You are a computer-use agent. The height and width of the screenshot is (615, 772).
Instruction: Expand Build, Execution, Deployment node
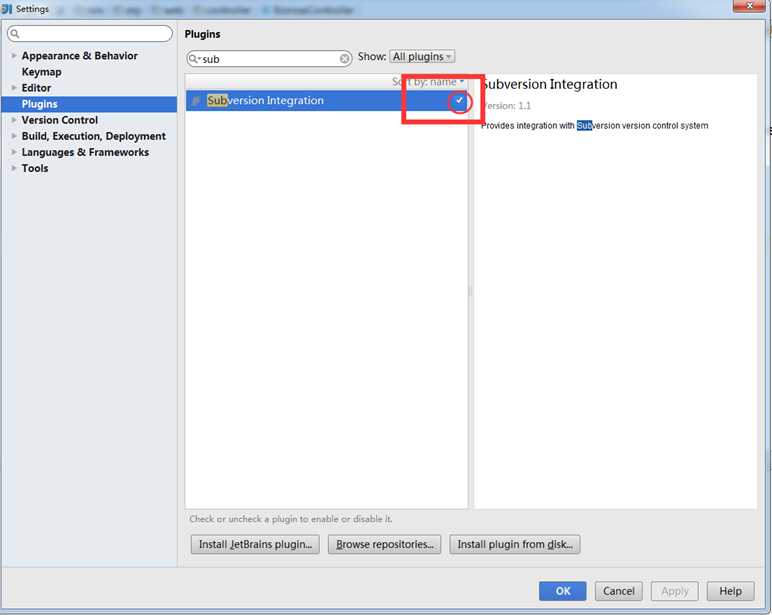[x=14, y=136]
